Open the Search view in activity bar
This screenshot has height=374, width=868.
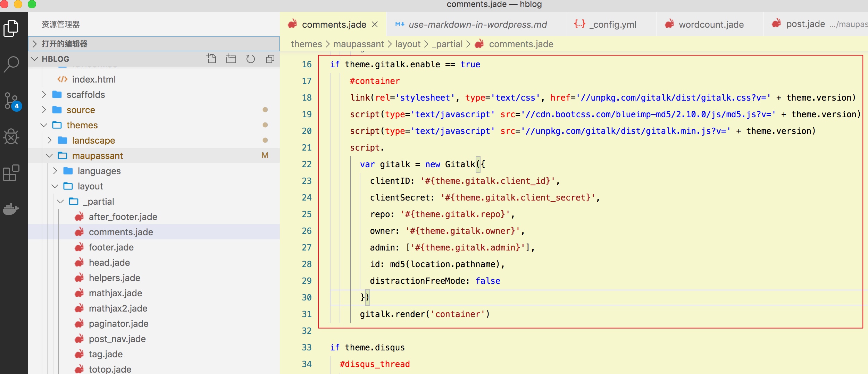[11, 64]
